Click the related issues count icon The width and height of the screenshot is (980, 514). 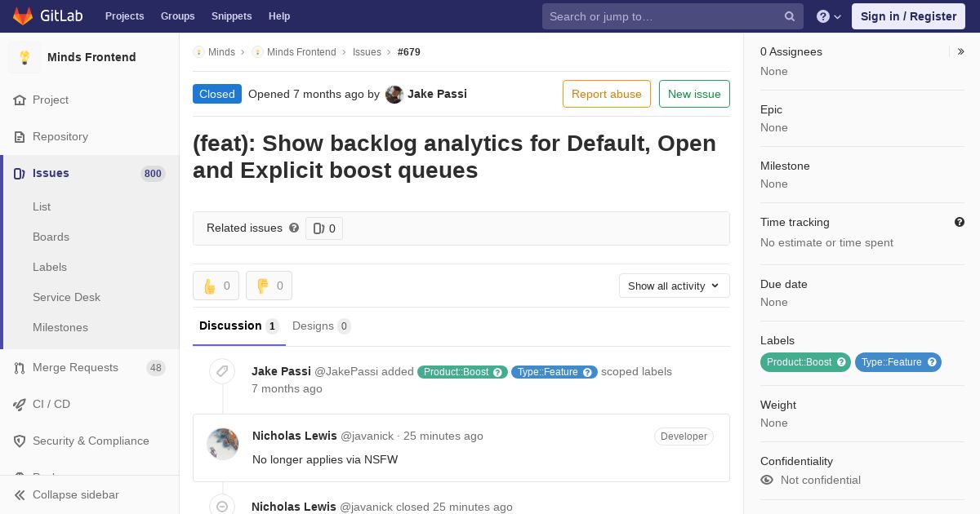[318, 228]
